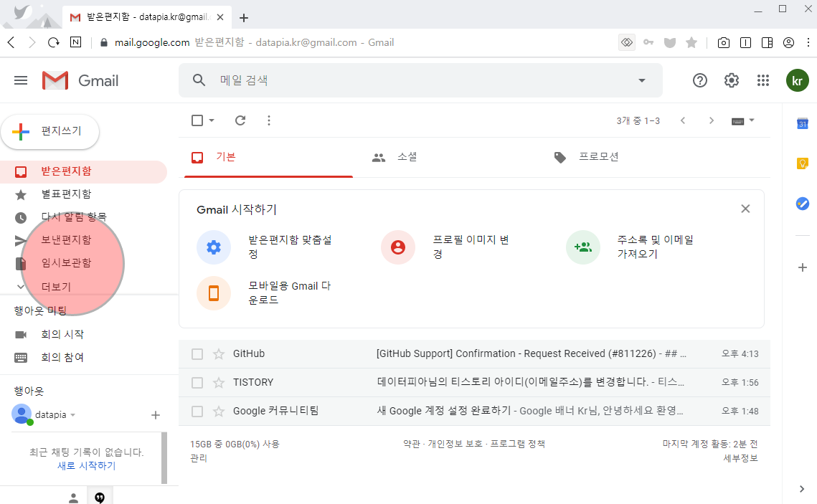This screenshot has width=817, height=504.
Task: Click the magnifier search icon
Action: [199, 80]
